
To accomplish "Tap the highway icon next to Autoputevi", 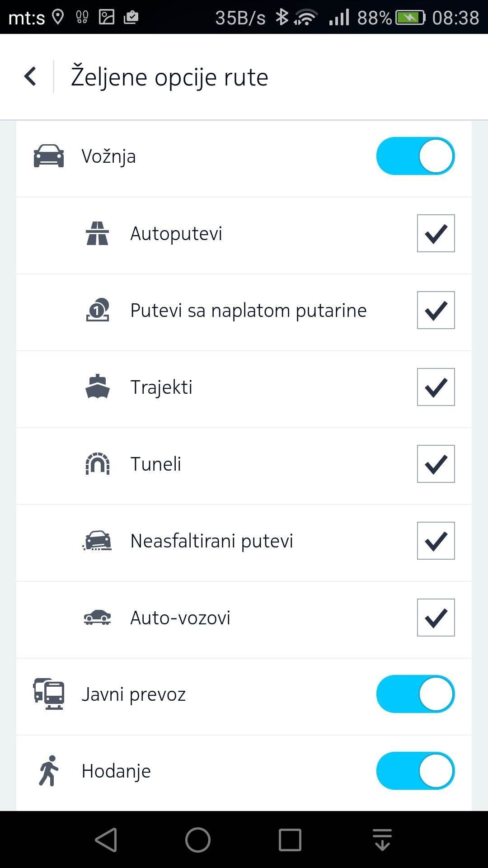I will (97, 233).
